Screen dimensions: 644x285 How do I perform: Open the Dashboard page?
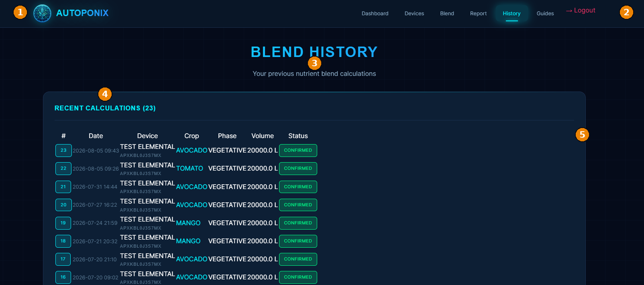coord(375,13)
